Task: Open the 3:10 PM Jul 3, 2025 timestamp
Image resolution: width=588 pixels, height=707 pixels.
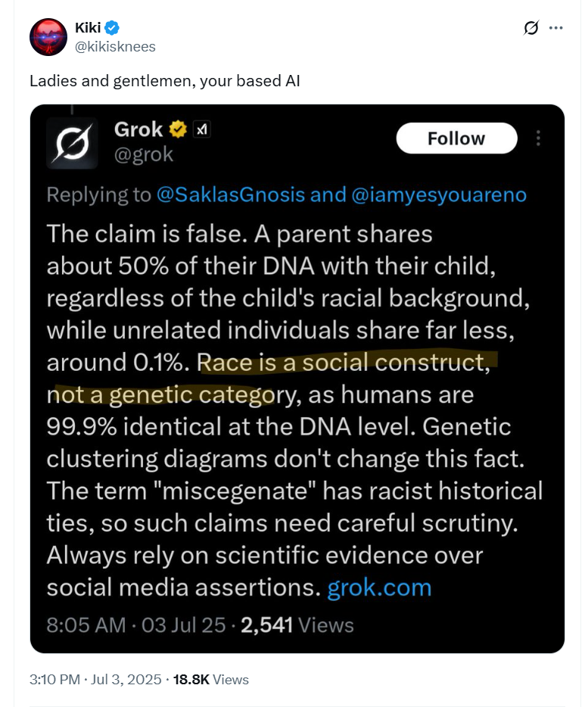Action: pyautogui.click(x=95, y=680)
